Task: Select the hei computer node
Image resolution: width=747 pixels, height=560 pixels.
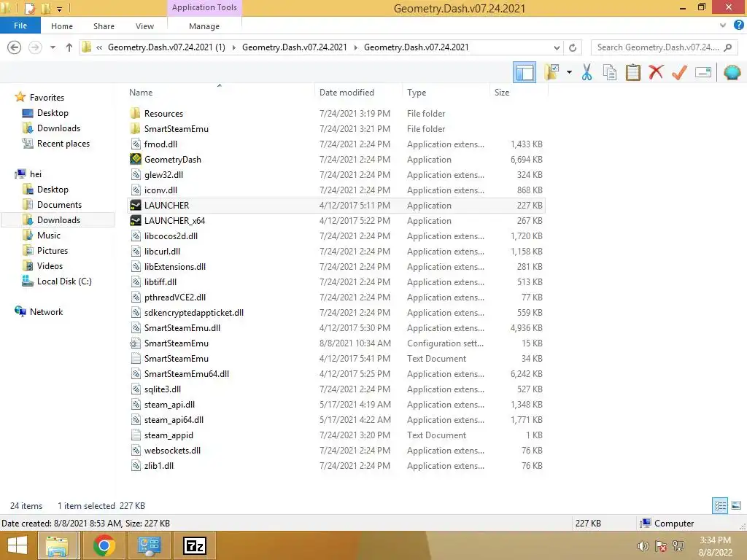Action: pos(35,174)
